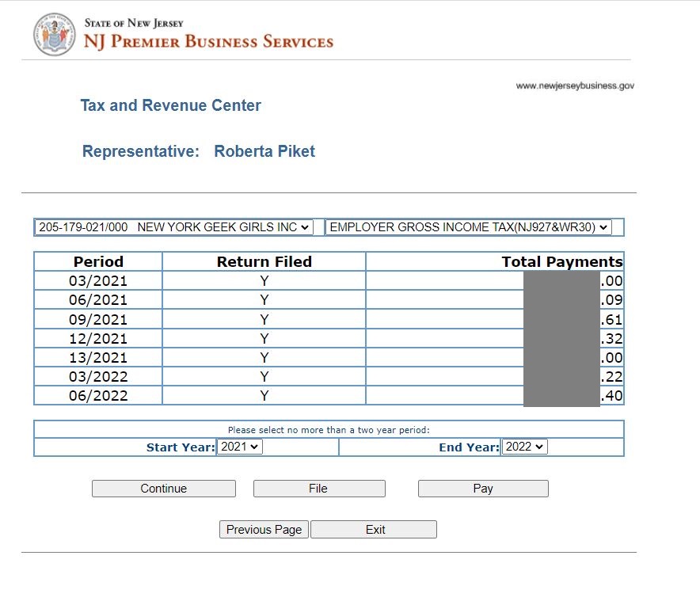The height and width of the screenshot is (605, 700).
Task: Select the 06/2022 period cell
Action: pyautogui.click(x=98, y=395)
